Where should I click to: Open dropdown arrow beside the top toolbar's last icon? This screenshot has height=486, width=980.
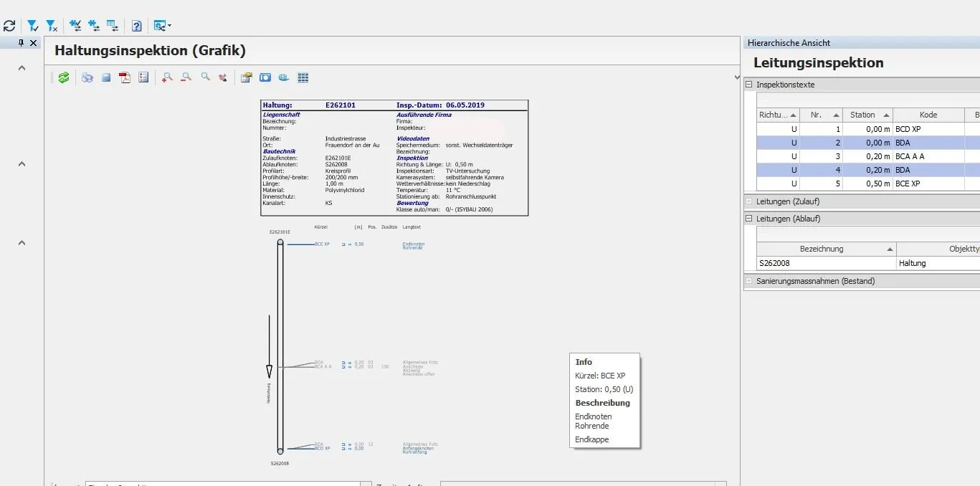168,26
